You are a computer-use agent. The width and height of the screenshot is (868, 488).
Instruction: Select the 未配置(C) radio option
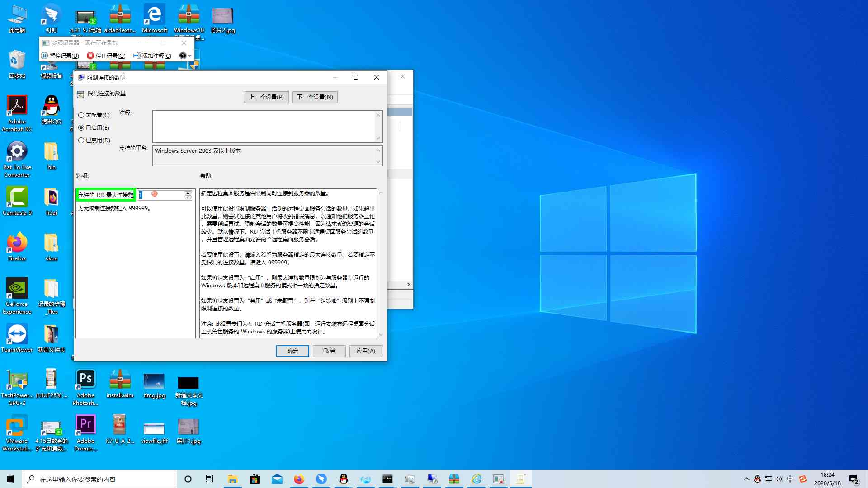coord(94,115)
